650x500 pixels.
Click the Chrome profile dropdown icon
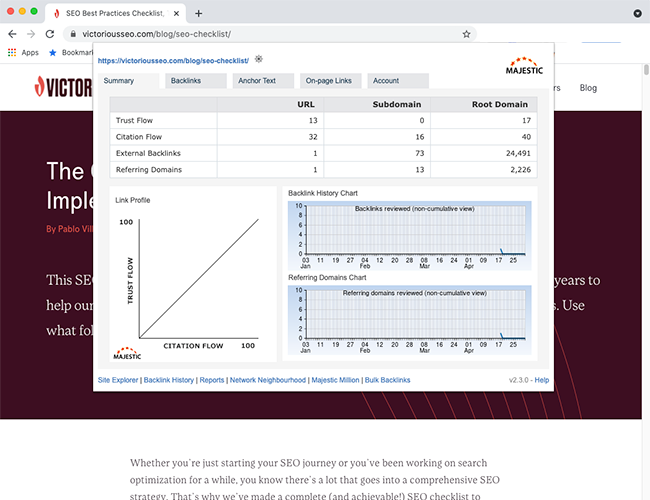pos(637,13)
